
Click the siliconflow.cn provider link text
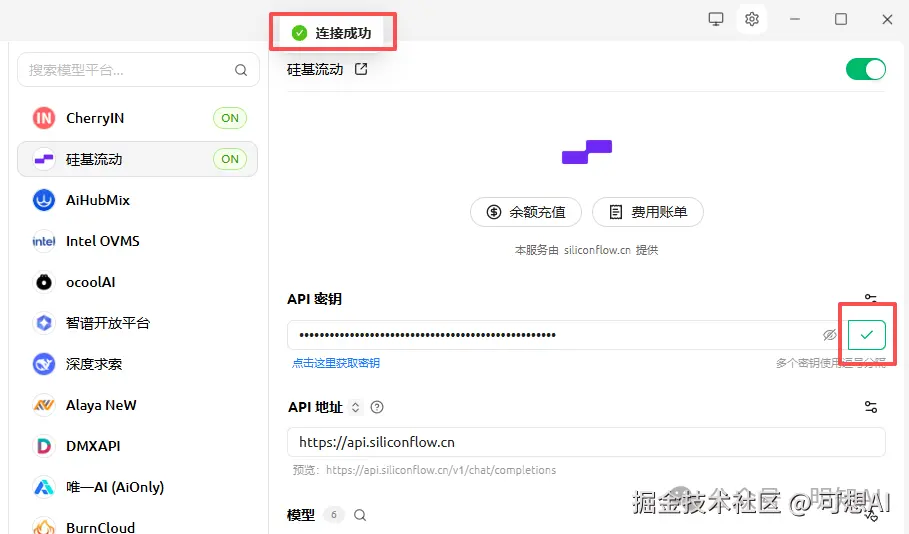[x=597, y=250]
